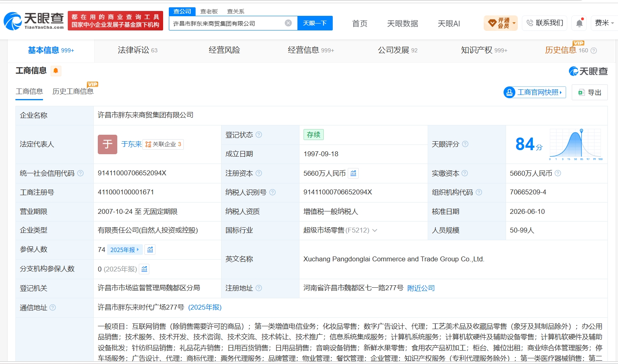Click the 存续 status tag
This screenshot has height=364, width=618.
point(314,135)
